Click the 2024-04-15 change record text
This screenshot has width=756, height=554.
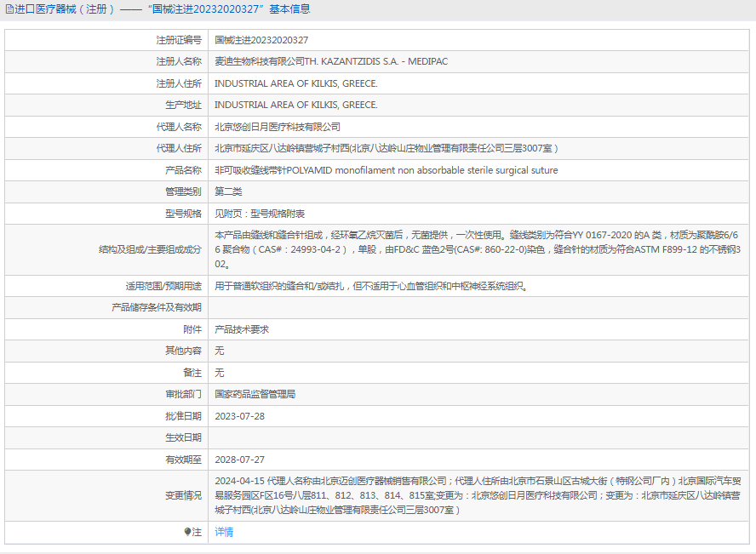tap(478, 495)
